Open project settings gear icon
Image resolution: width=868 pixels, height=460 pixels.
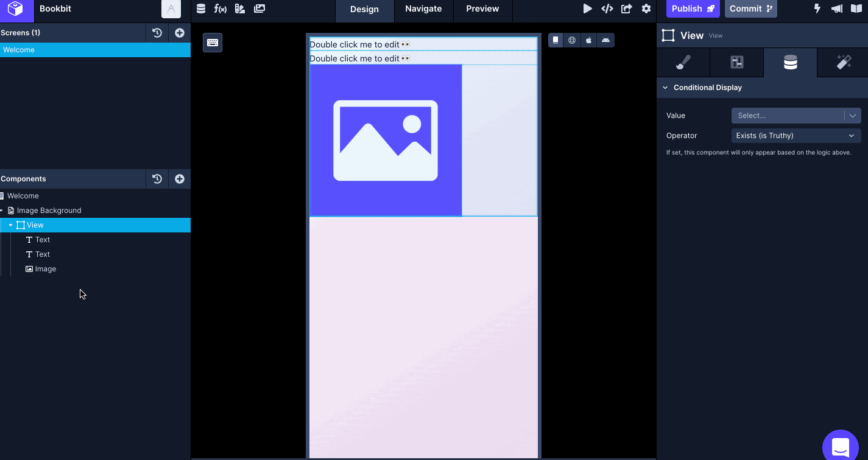coord(646,9)
